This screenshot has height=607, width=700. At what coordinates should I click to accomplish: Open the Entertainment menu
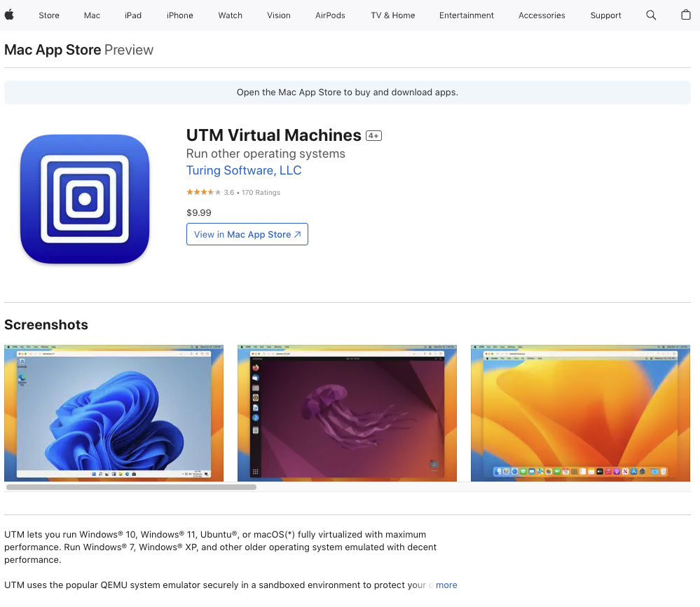click(x=467, y=15)
